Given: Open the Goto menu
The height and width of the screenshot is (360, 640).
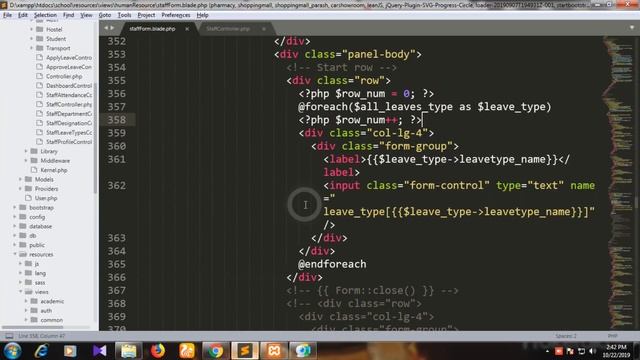Looking at the screenshot, I should (104, 15).
